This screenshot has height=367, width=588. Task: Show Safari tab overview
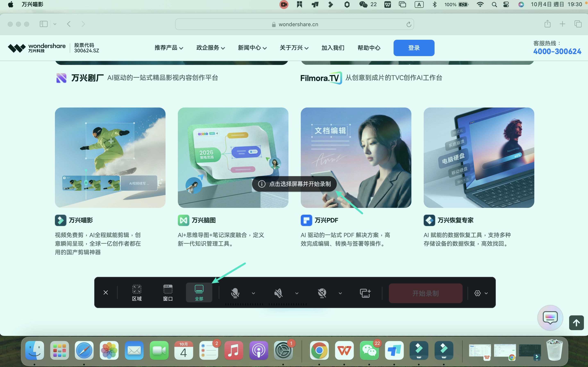coord(578,24)
